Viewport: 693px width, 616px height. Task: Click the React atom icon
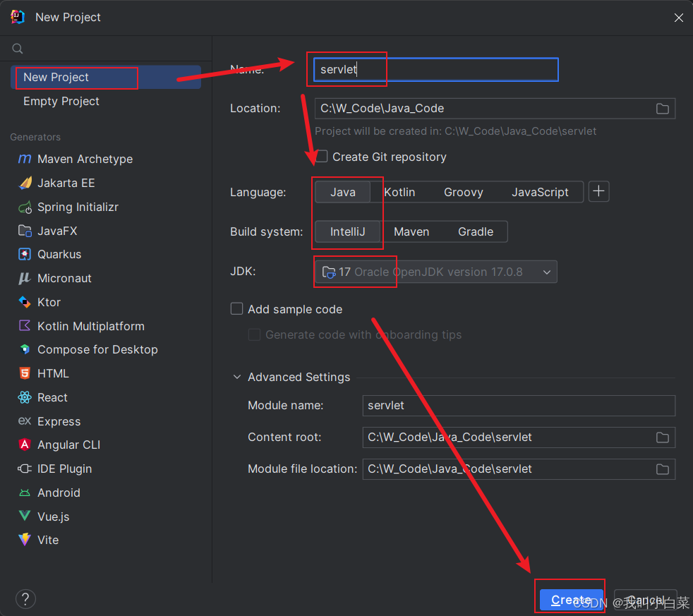pyautogui.click(x=25, y=397)
